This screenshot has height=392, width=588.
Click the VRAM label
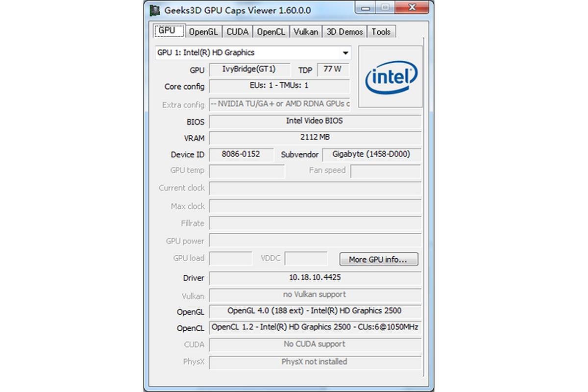[x=195, y=138]
